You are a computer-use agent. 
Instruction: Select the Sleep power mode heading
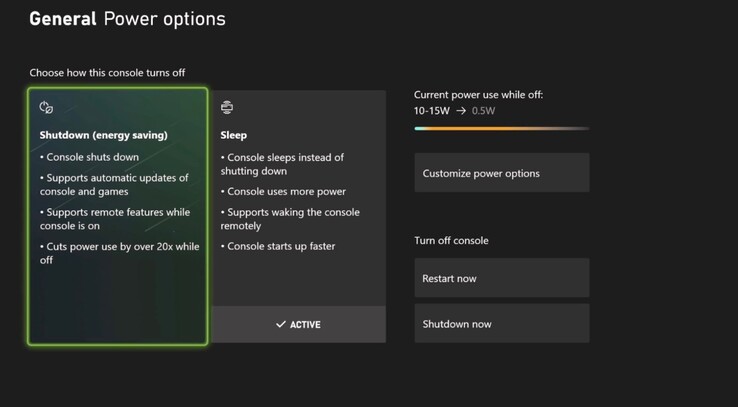[x=234, y=135]
